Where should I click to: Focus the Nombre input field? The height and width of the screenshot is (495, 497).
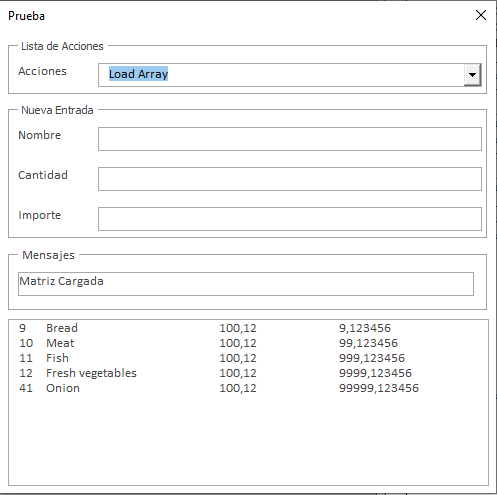click(x=290, y=139)
